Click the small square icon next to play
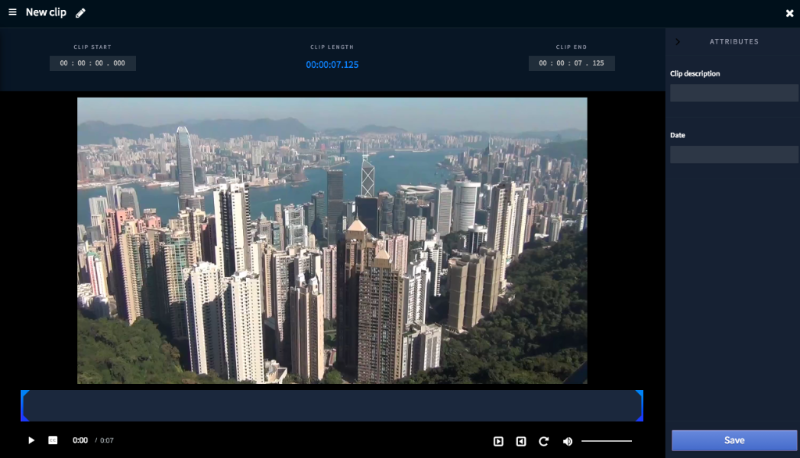Viewport: 800px width, 458px height. pos(53,440)
